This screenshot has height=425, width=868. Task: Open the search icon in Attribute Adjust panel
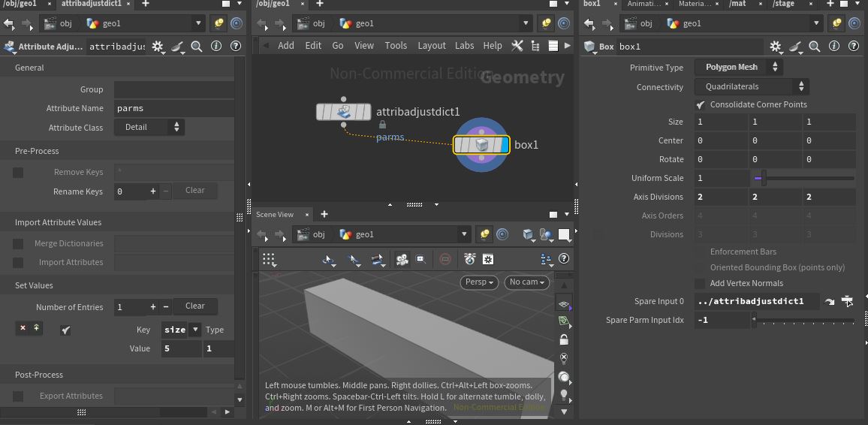pos(197,47)
